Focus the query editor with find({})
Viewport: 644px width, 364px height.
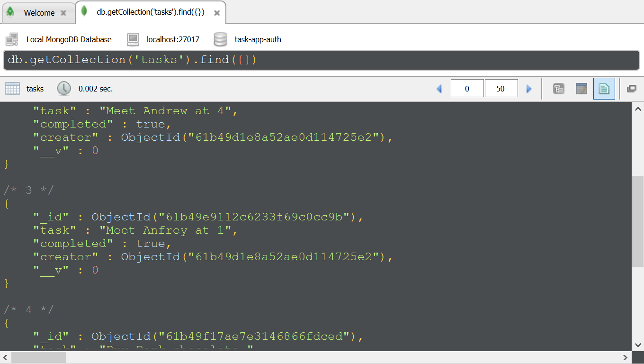coord(322,60)
